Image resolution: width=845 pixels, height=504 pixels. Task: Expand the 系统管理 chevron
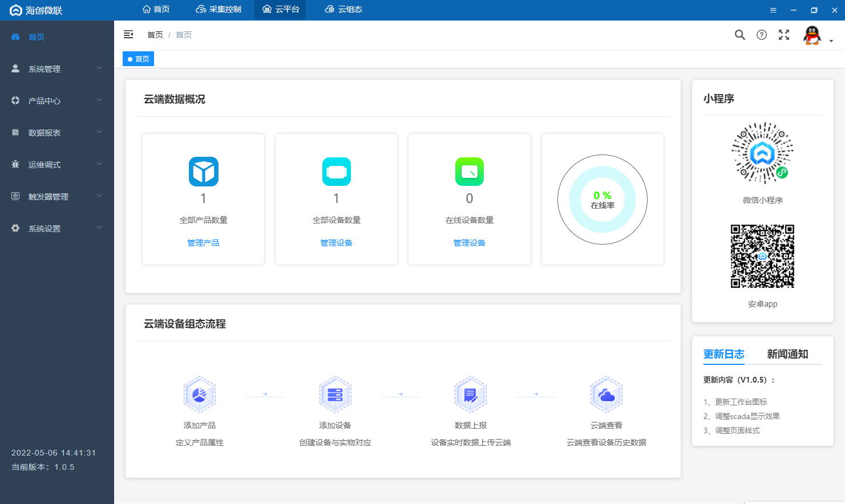click(x=99, y=68)
